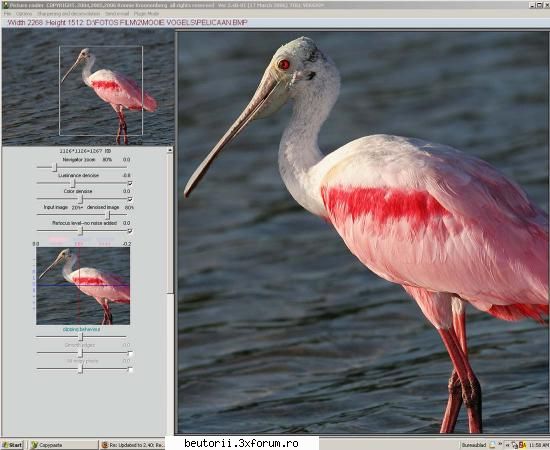Open the Windows Start button
550x450 pixels.
tap(12, 445)
